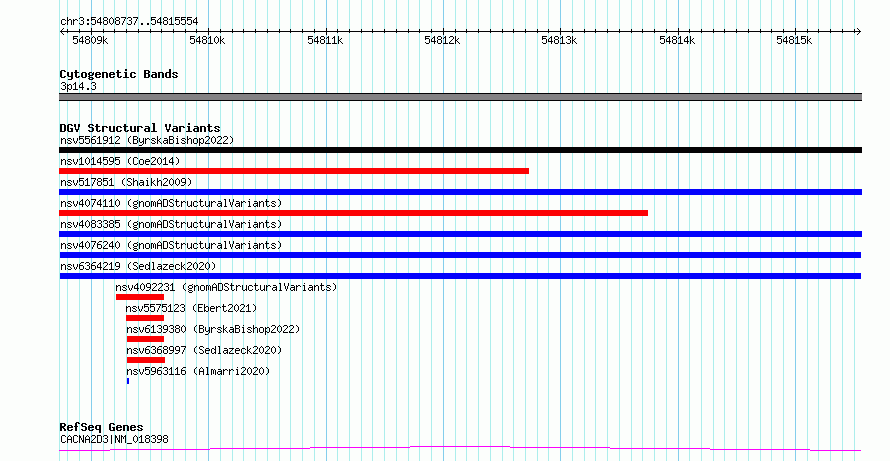Click the short red nsv6368997 bar
This screenshot has height=461, width=890.
click(146, 360)
